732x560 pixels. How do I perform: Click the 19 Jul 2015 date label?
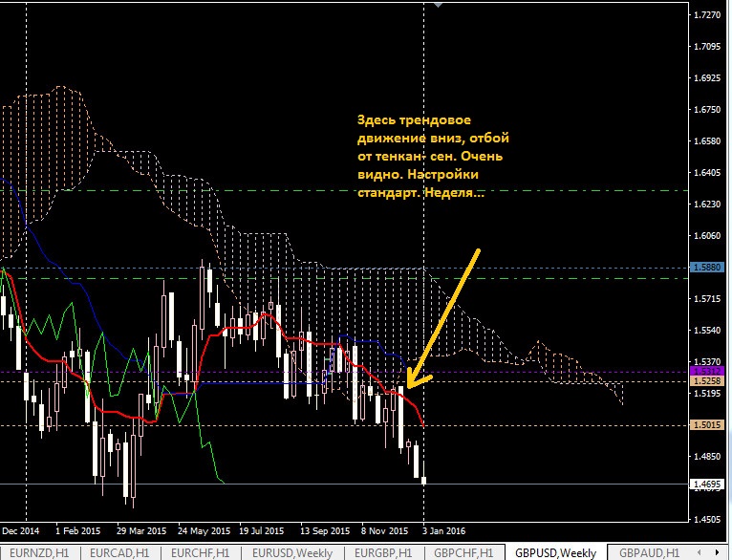coord(262,531)
